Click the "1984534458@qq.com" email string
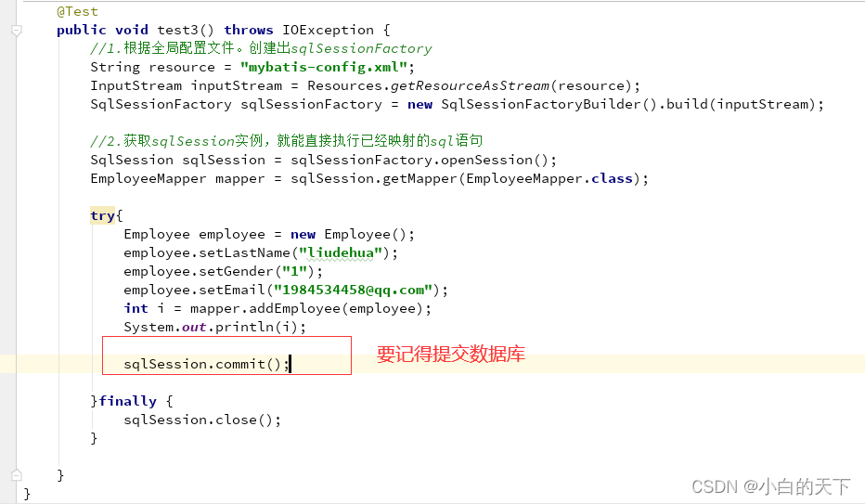The height and width of the screenshot is (504, 865). [x=353, y=290]
